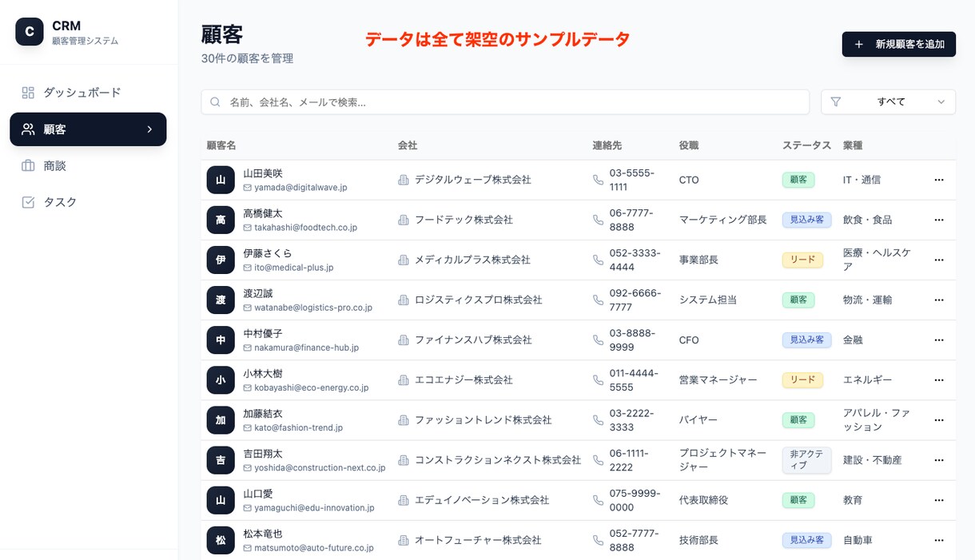The height and width of the screenshot is (560, 975).
Task: Focus the customer search field
Action: pyautogui.click(x=505, y=102)
